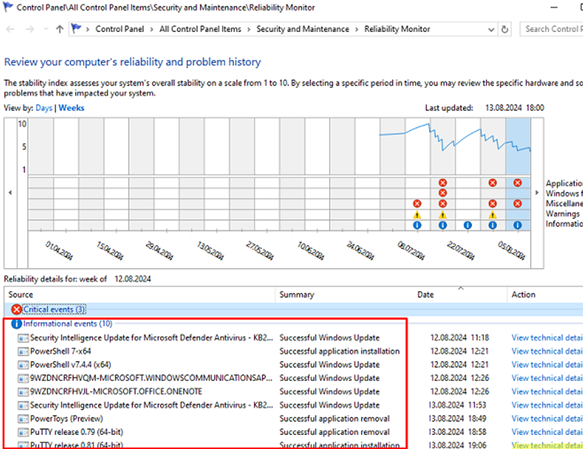This screenshot has height=449, width=583.
Task: Click the icon of the PuTTY release 0.79 row
Action: (x=23, y=432)
